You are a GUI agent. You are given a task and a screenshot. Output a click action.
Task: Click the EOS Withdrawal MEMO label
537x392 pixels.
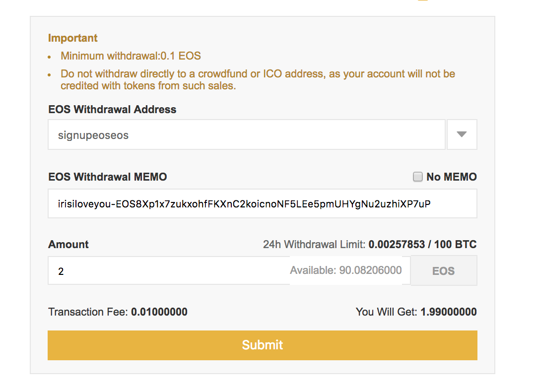[x=108, y=177]
